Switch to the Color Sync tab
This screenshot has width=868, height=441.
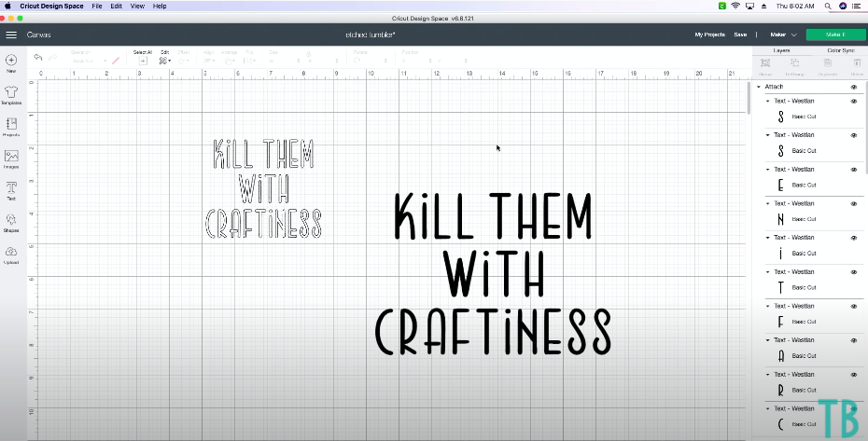click(840, 50)
